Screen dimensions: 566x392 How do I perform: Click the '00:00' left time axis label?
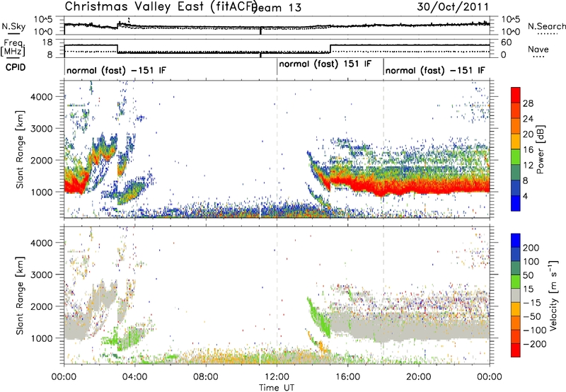coord(64,377)
